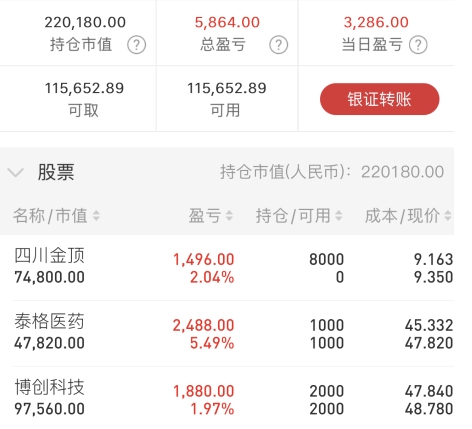The height and width of the screenshot is (429, 472).
Task: Show help for 当日盈亏
Action: click(418, 45)
